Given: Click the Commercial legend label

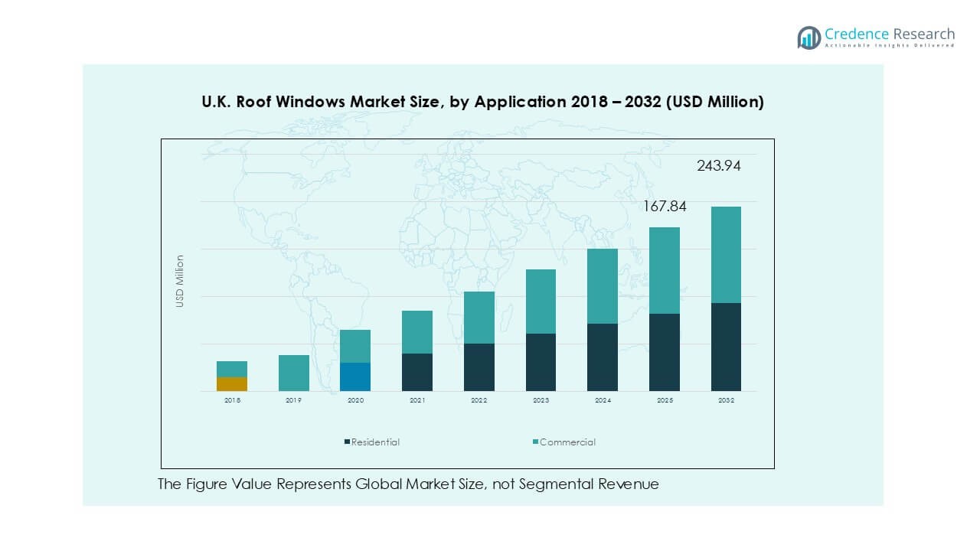Looking at the screenshot, I should pyautogui.click(x=567, y=442).
